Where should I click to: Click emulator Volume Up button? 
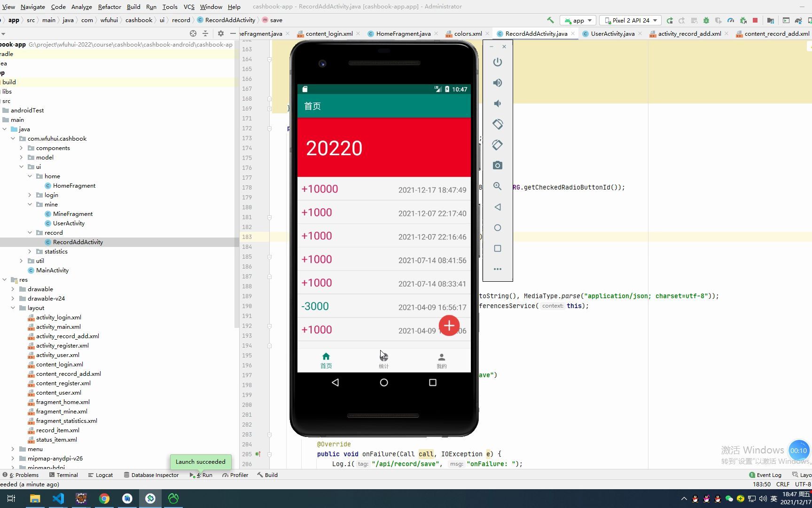point(498,83)
